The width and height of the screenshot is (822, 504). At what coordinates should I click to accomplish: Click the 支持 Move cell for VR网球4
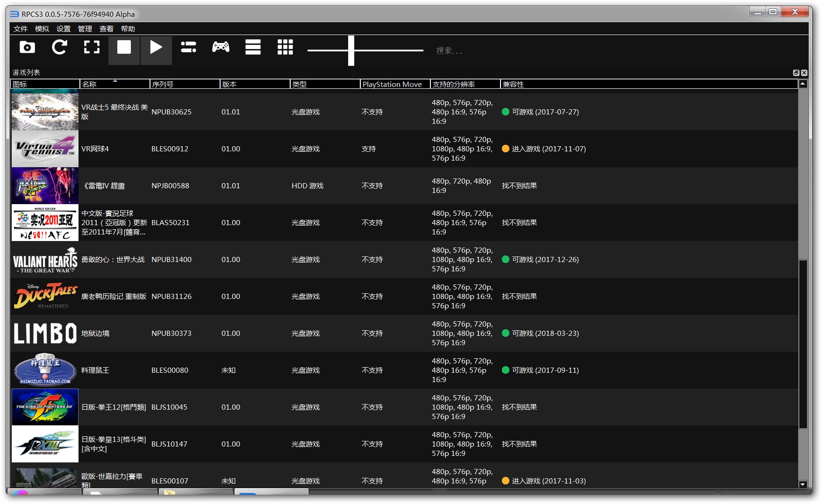click(369, 149)
